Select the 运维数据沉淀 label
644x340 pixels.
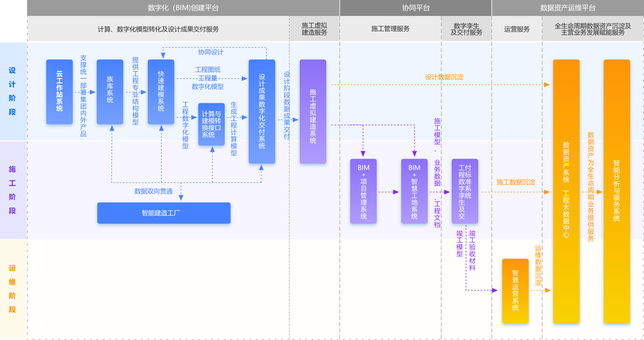pyautogui.click(x=539, y=266)
